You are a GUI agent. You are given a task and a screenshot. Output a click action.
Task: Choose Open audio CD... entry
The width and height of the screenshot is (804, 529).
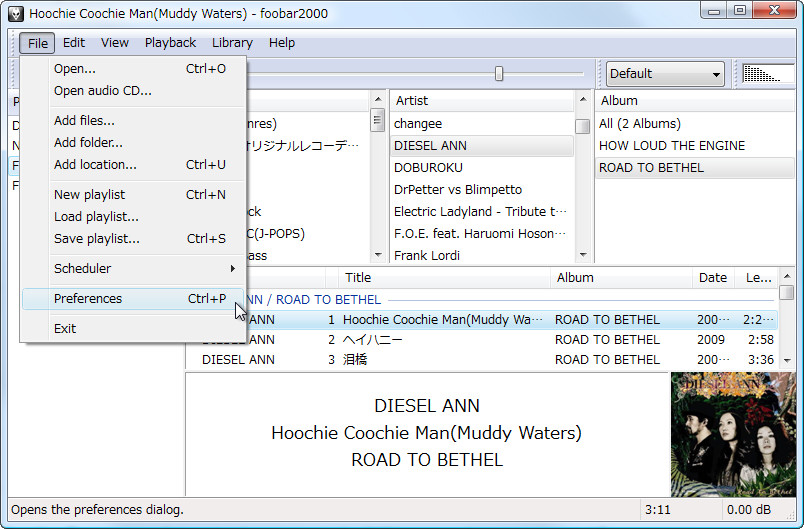pyautogui.click(x=133, y=91)
